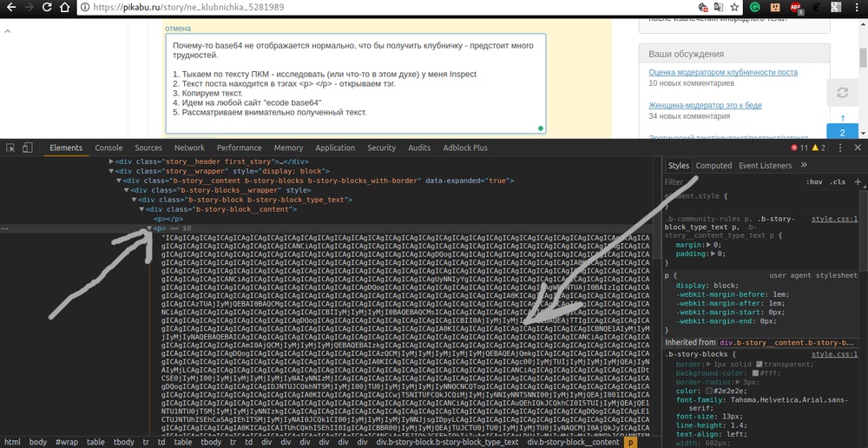868x448 pixels.
Task: Collapse the left sidebar chevron on page
Action: pos(8,31)
